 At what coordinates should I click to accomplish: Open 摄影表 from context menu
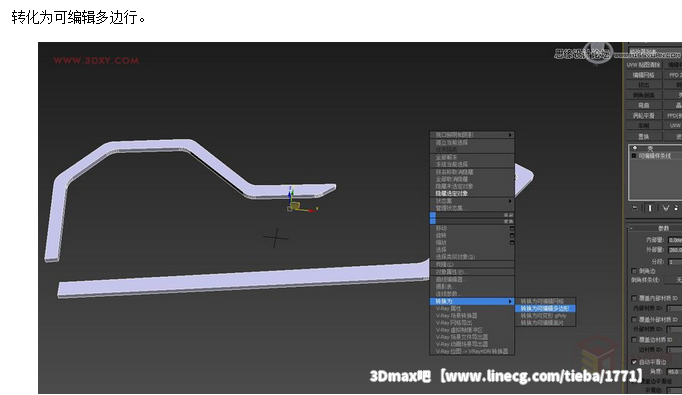point(472,287)
